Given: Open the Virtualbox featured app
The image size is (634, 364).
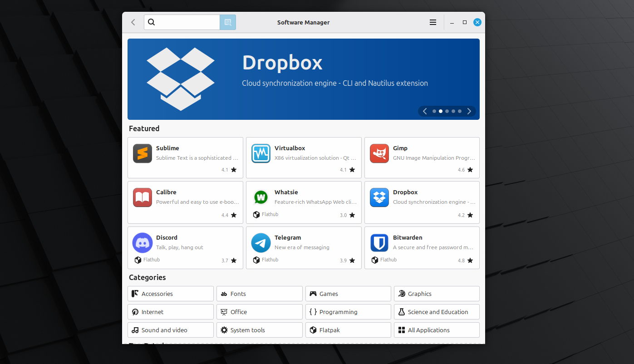Looking at the screenshot, I should click(304, 157).
